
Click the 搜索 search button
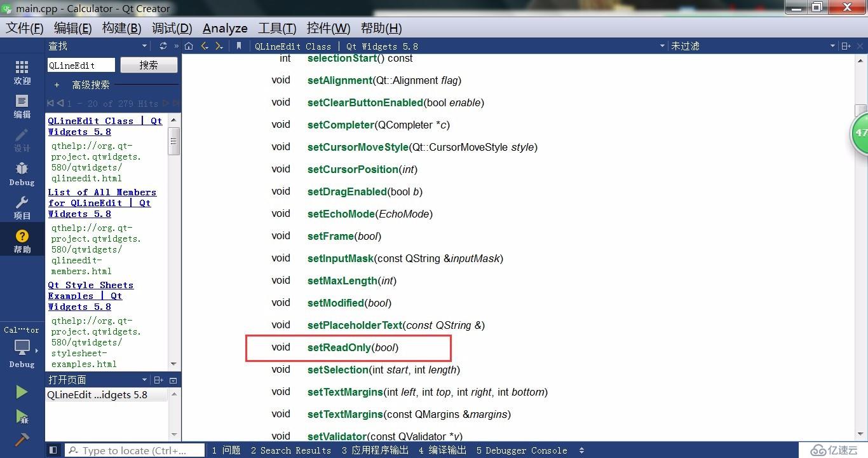[x=149, y=65]
